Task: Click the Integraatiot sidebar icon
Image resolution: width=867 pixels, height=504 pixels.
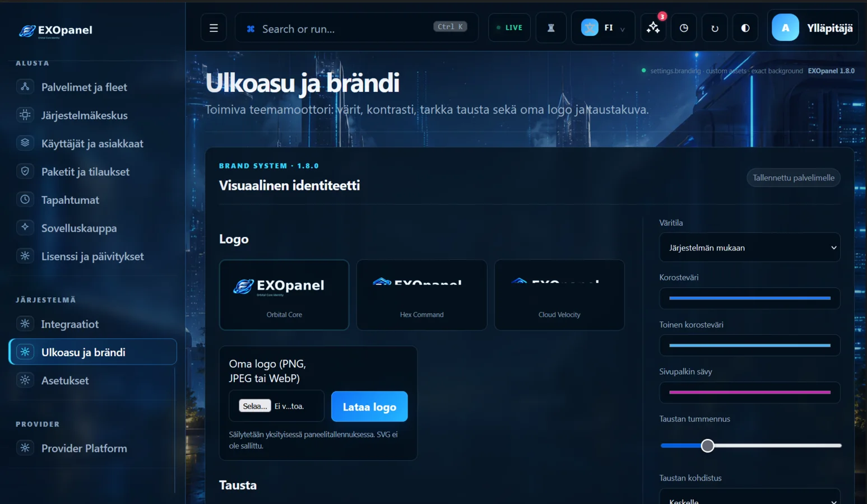Action: [25, 324]
